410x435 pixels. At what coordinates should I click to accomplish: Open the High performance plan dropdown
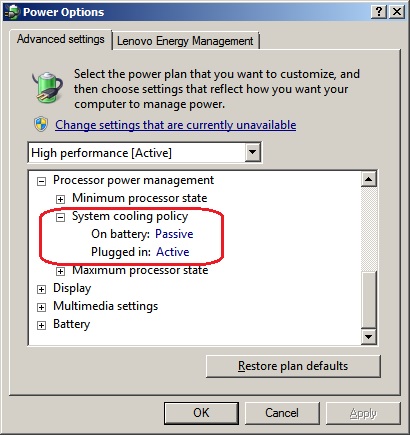253,153
